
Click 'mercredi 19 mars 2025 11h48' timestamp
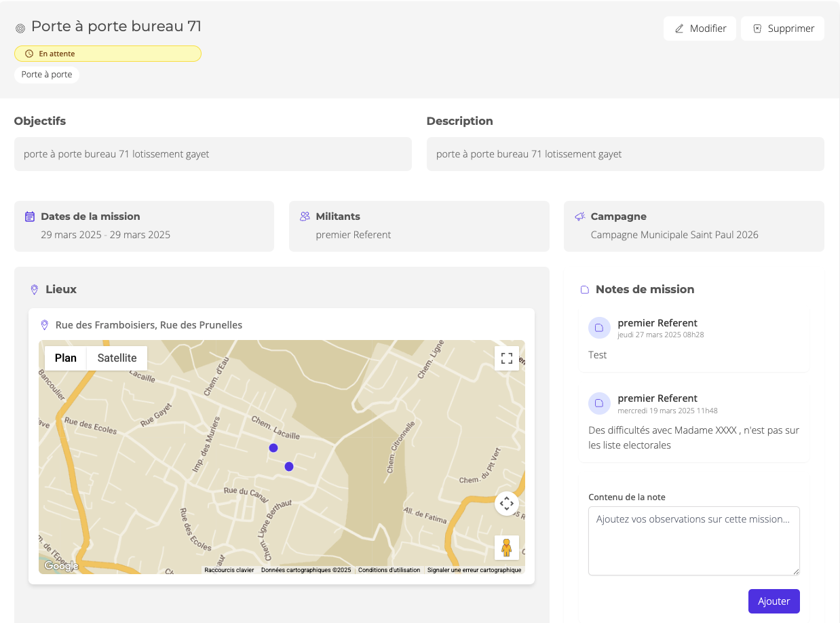tap(668, 411)
